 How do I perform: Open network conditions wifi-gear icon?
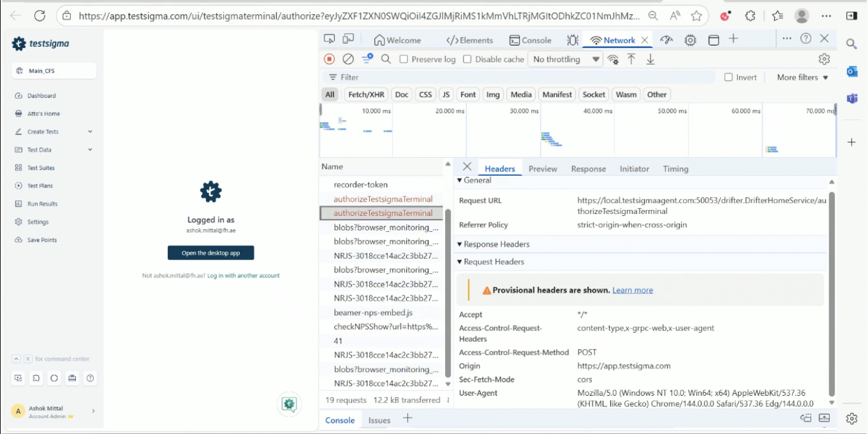[613, 59]
